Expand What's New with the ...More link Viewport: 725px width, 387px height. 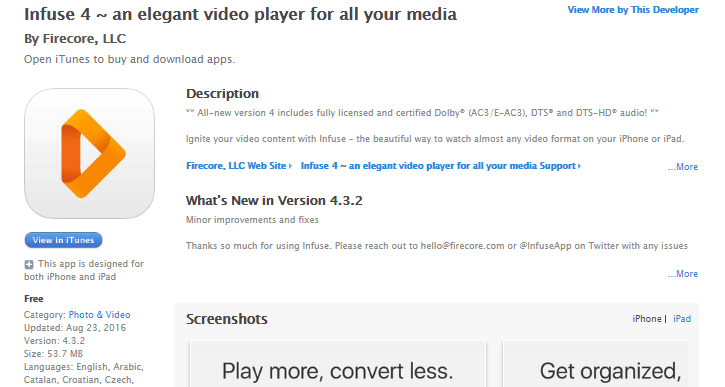[x=683, y=274]
